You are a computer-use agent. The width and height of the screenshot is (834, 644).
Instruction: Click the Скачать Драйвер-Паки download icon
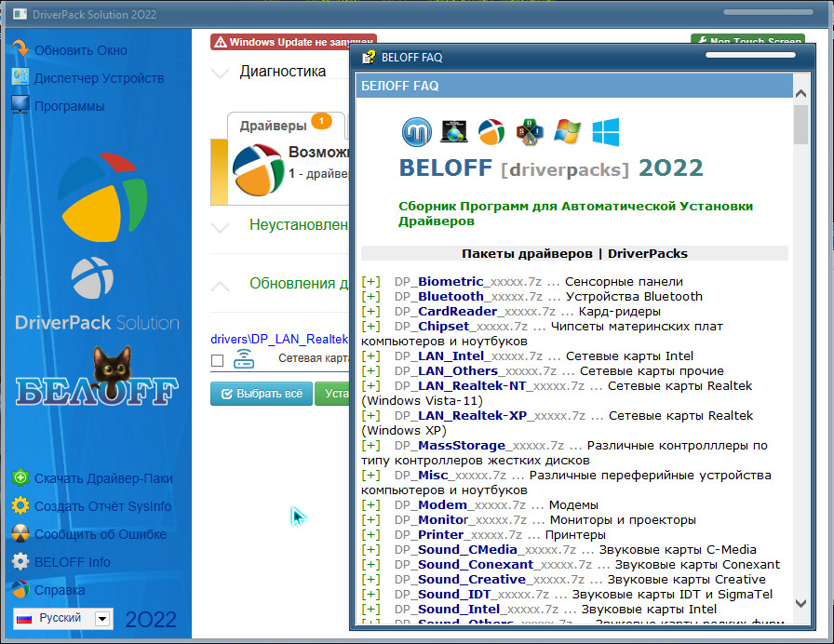click(20, 478)
